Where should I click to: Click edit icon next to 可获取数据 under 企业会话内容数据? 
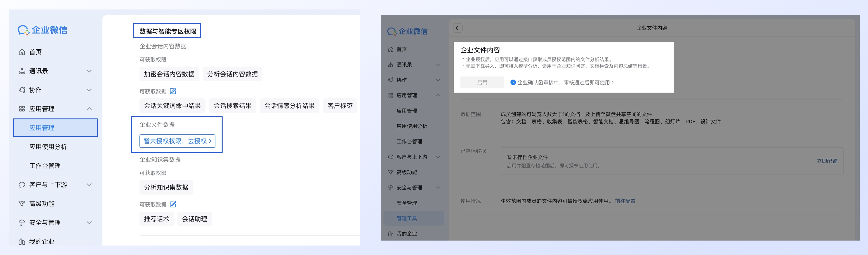point(173,91)
